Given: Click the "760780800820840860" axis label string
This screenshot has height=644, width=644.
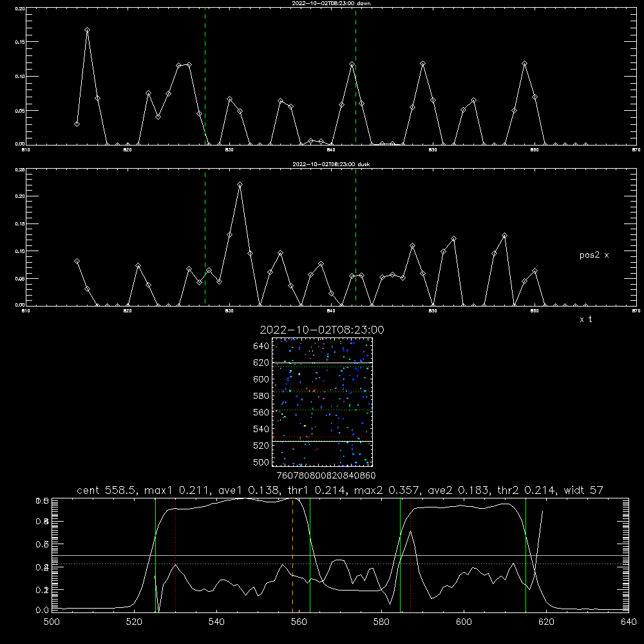Looking at the screenshot, I should (326, 476).
